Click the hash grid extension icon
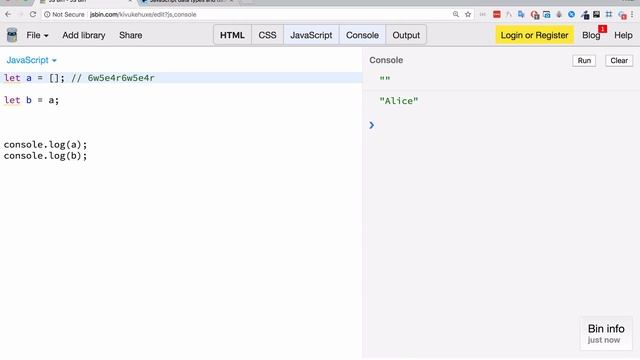The image size is (640, 360). pyautogui.click(x=609, y=14)
